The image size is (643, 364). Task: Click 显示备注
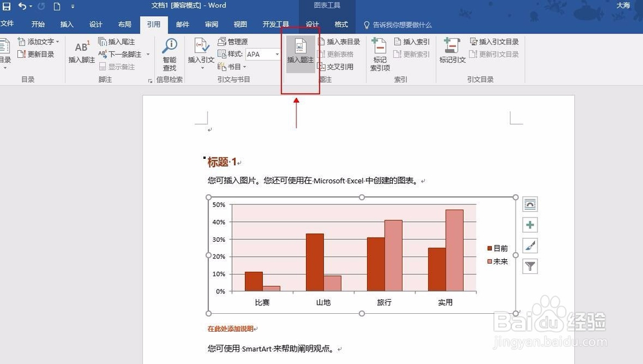117,66
